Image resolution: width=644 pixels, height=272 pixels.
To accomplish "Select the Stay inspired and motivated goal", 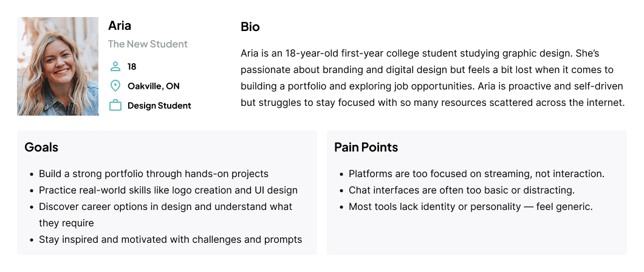I will click(171, 240).
